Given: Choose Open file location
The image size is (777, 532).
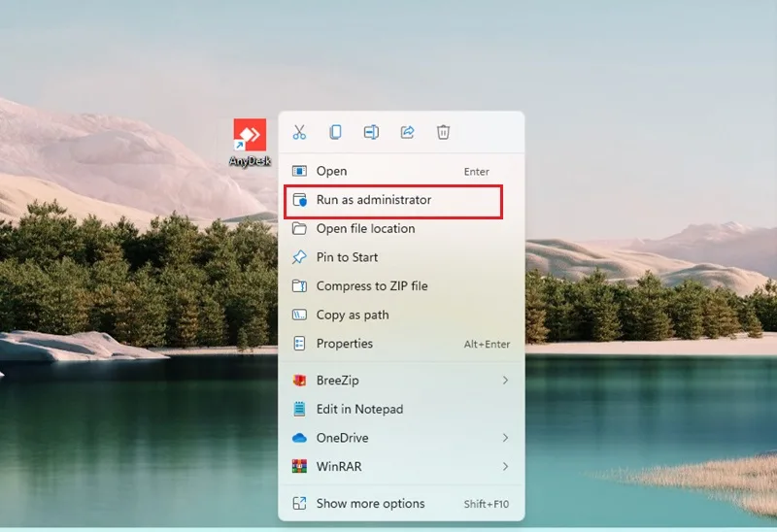Looking at the screenshot, I should coord(401,229).
